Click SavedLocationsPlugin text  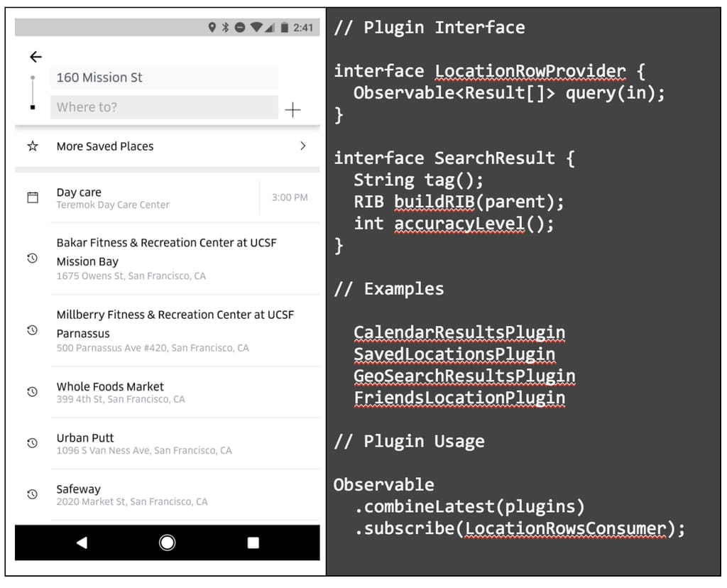[454, 354]
